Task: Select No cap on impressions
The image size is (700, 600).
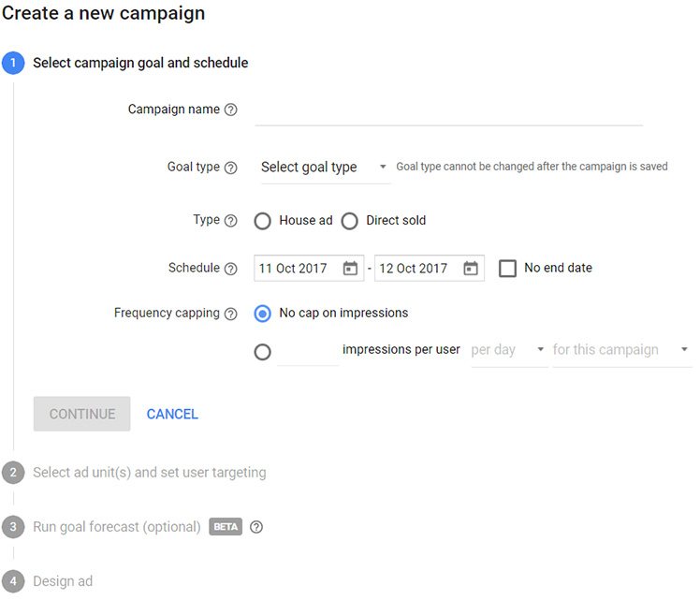Action: point(262,314)
